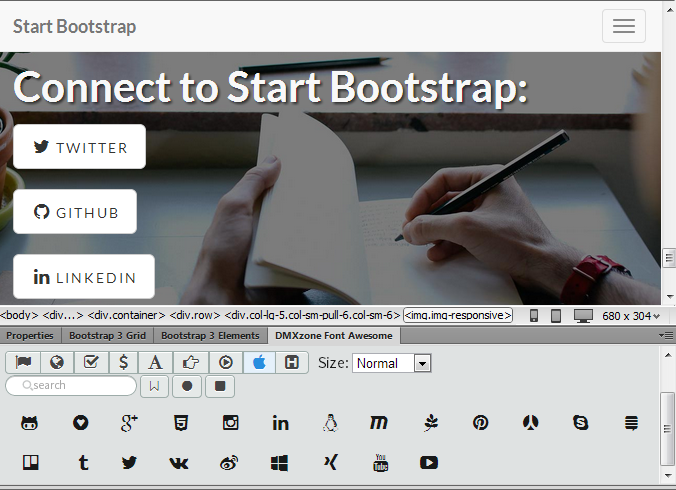This screenshot has height=490, width=676.
Task: Insert the Twitter bird icon from the grid
Action: pyautogui.click(x=129, y=463)
